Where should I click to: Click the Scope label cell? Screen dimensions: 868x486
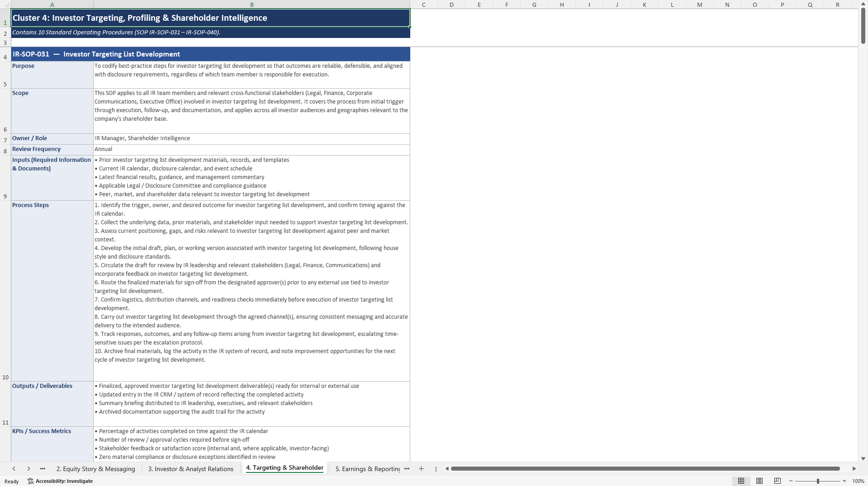click(52, 111)
